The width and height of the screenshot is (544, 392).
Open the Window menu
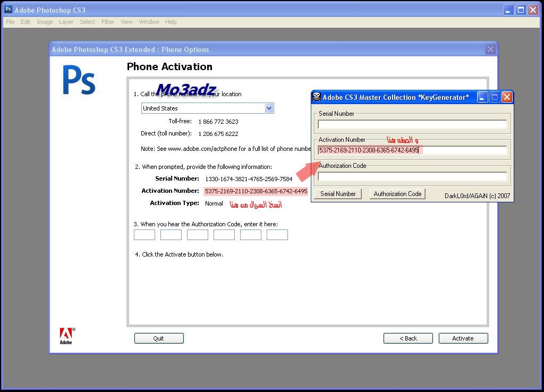click(x=149, y=22)
